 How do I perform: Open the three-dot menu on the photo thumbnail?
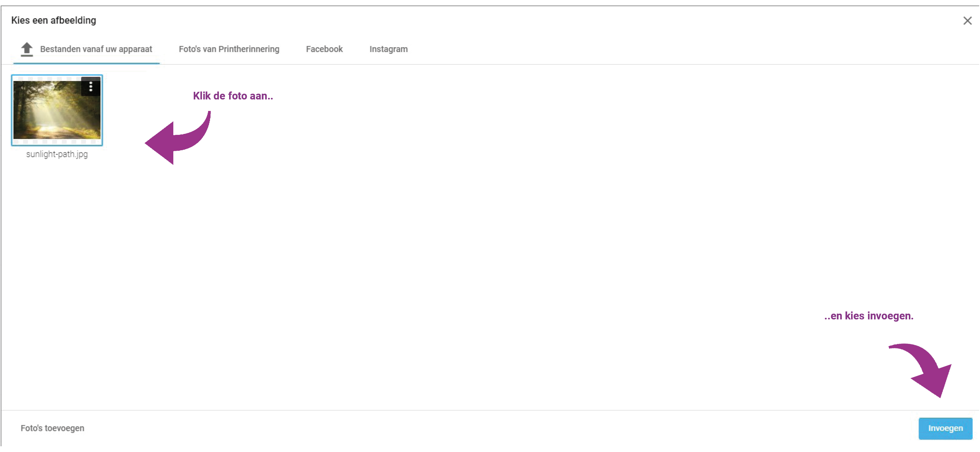(x=91, y=87)
